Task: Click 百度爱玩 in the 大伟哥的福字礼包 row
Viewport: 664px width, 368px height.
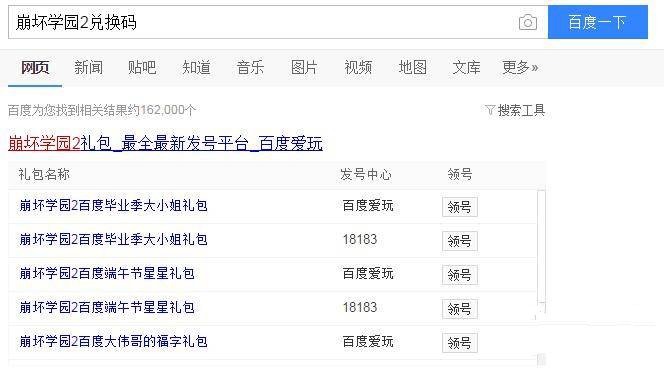Action: point(368,341)
